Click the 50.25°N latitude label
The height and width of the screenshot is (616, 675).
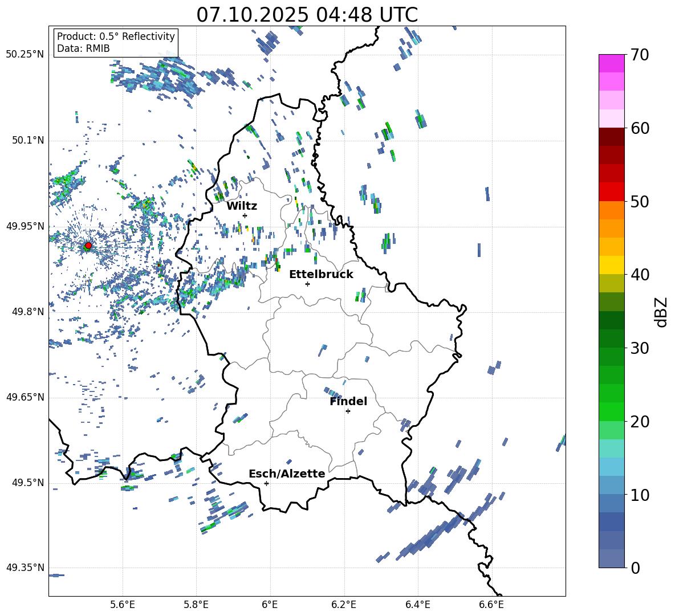click(x=25, y=55)
